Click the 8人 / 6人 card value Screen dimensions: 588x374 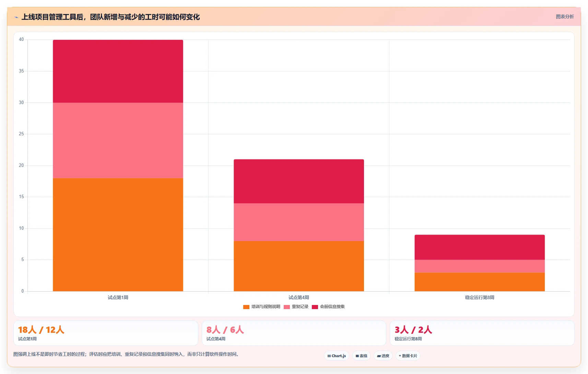[x=225, y=330]
